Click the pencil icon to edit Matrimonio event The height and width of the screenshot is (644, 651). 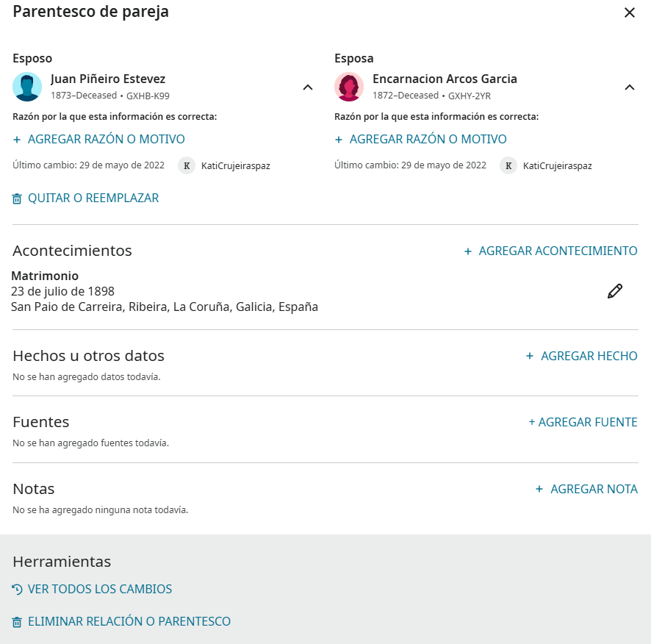click(x=615, y=291)
